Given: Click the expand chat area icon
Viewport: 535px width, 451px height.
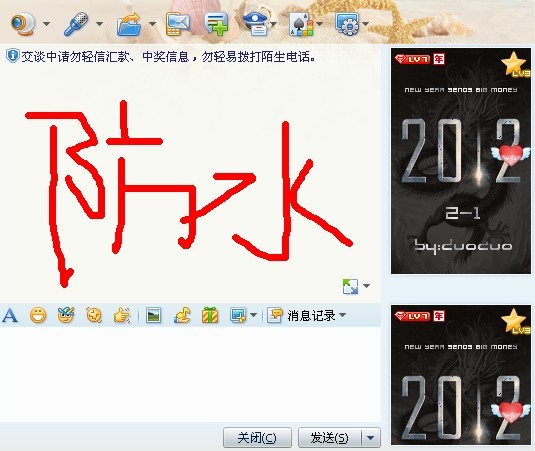Looking at the screenshot, I should point(350,286).
